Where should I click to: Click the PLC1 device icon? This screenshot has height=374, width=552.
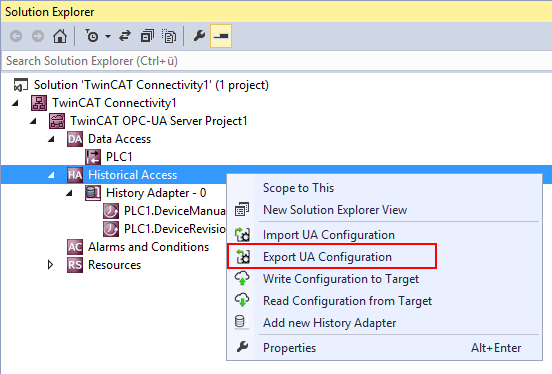93,157
